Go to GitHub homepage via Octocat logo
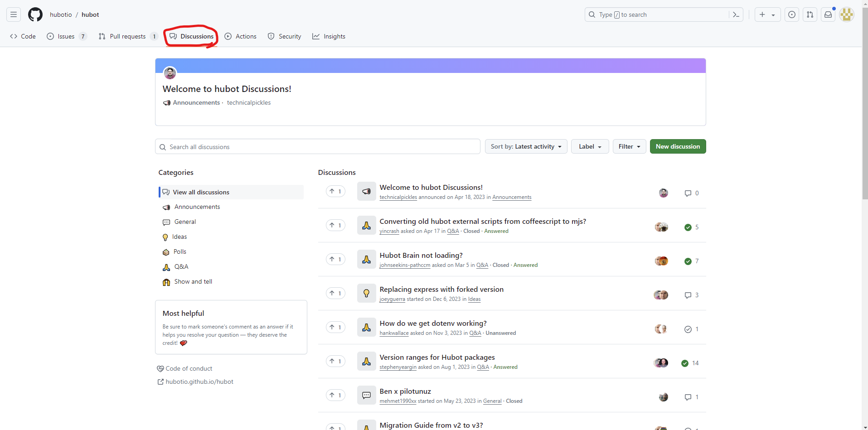 click(x=35, y=14)
